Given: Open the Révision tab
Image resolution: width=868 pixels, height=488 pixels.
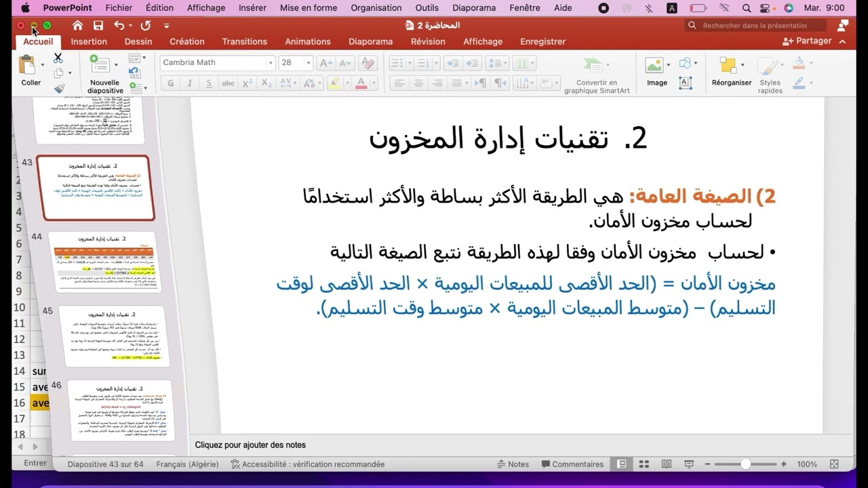Looking at the screenshot, I should [x=428, y=41].
